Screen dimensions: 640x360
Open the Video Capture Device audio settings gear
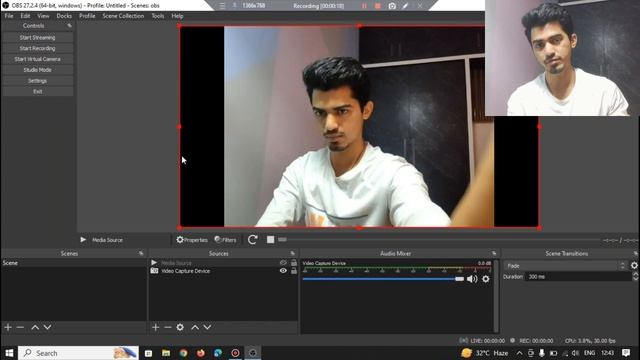click(x=486, y=279)
